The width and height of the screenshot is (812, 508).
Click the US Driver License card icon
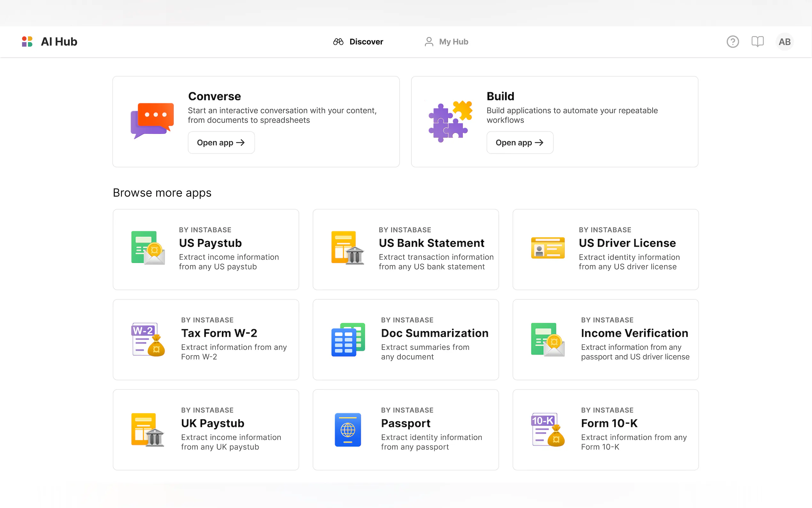[x=548, y=248]
